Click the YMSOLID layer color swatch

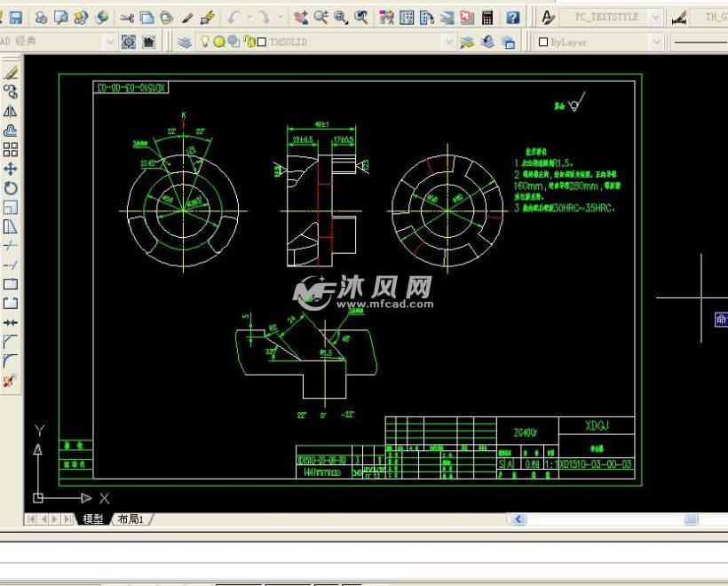[262, 43]
